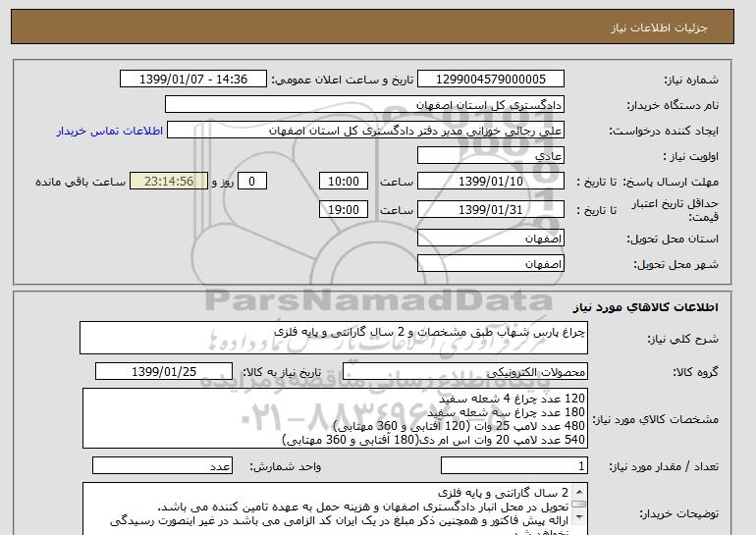The width and height of the screenshot is (756, 535).
Task: Click the label شماره نیاز
Action: [x=691, y=80]
